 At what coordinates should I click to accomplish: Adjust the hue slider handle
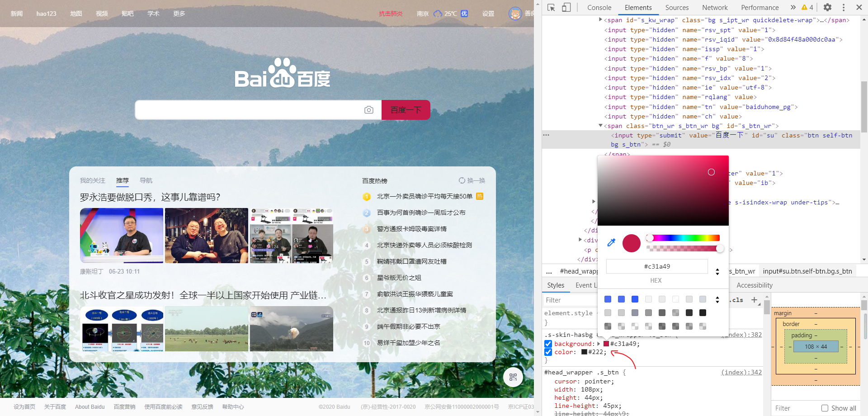(650, 238)
